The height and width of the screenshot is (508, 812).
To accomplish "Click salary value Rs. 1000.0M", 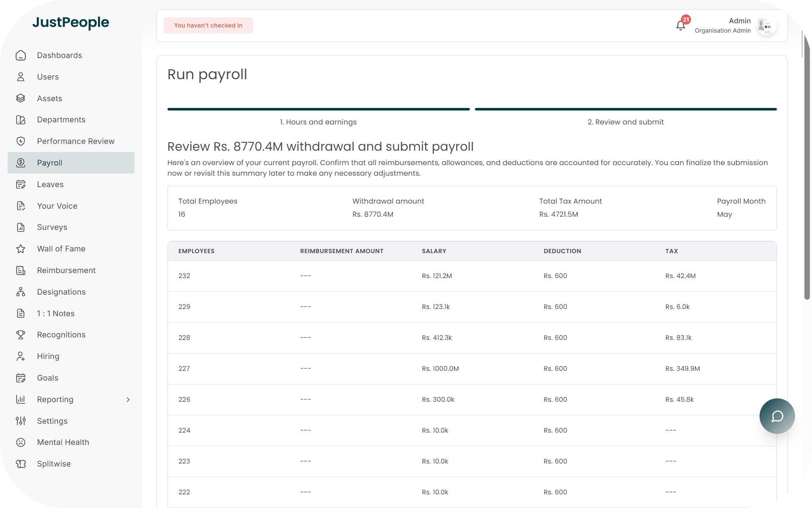I will coord(440,369).
